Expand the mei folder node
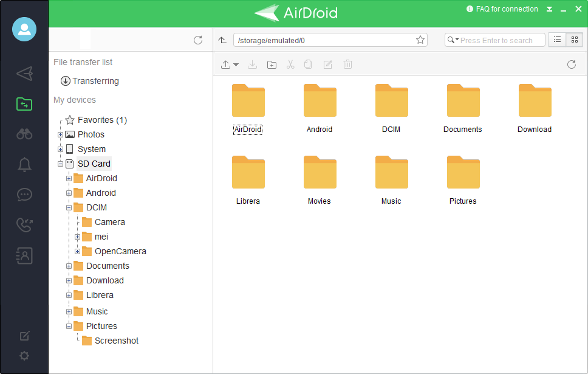The width and height of the screenshot is (588, 374). [x=77, y=237]
